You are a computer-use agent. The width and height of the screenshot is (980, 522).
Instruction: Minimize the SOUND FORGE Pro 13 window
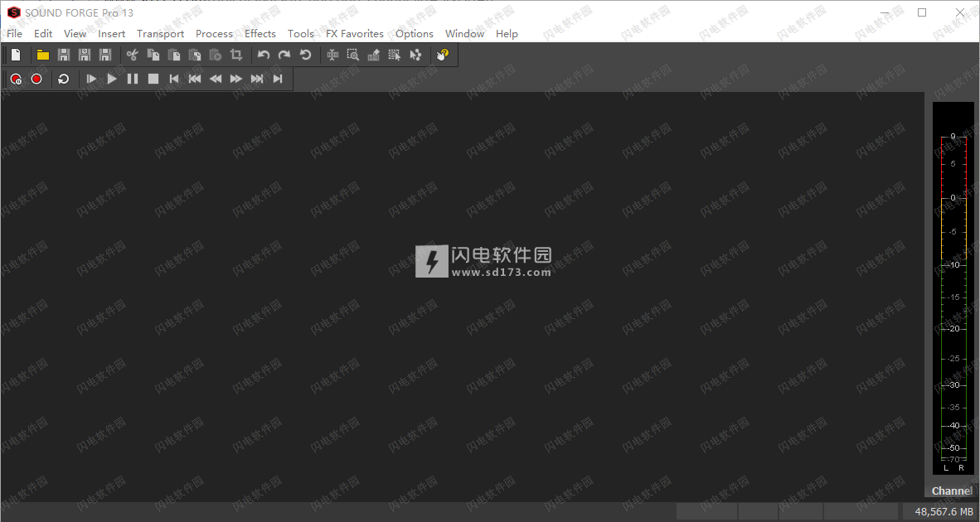pos(885,12)
